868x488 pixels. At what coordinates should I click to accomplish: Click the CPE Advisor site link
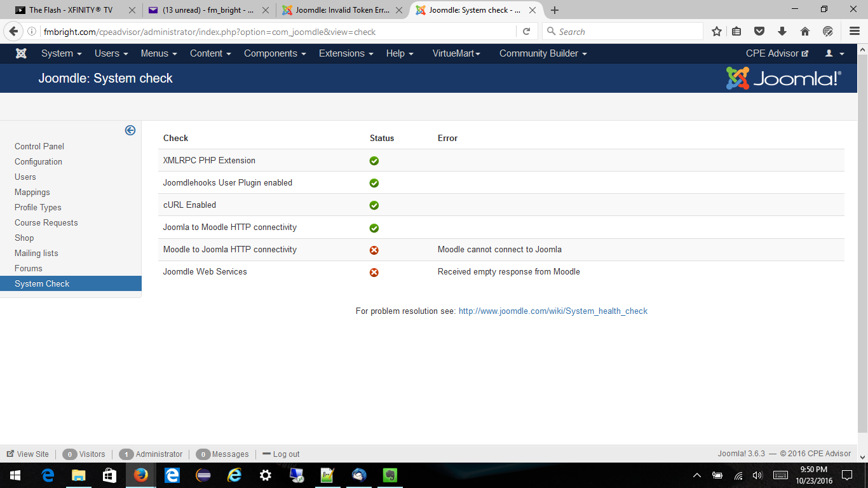coord(776,53)
